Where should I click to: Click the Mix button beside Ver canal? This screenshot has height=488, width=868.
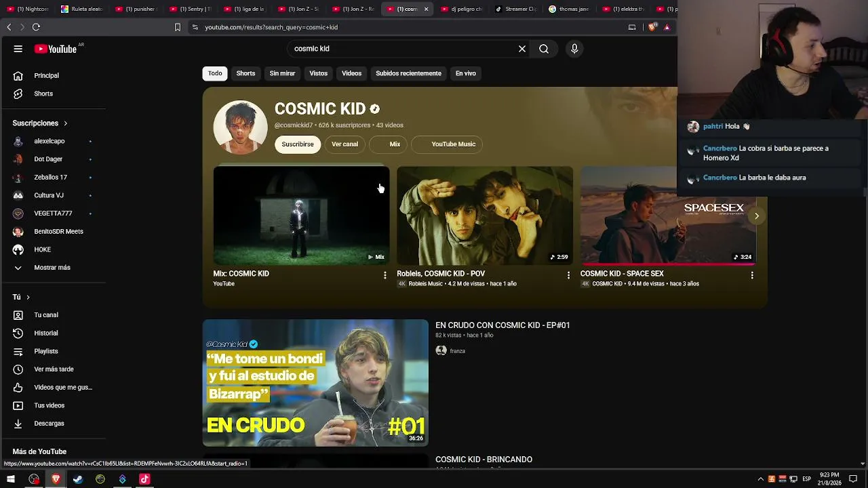[389, 144]
